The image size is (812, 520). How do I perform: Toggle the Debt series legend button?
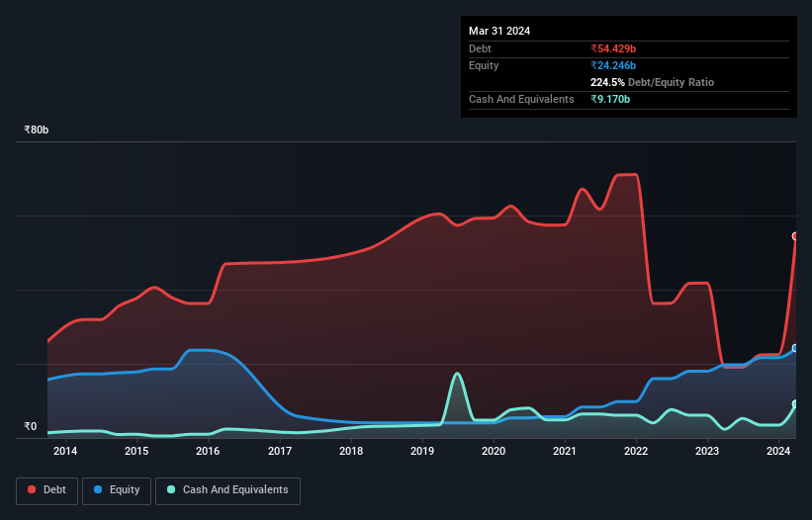47,490
